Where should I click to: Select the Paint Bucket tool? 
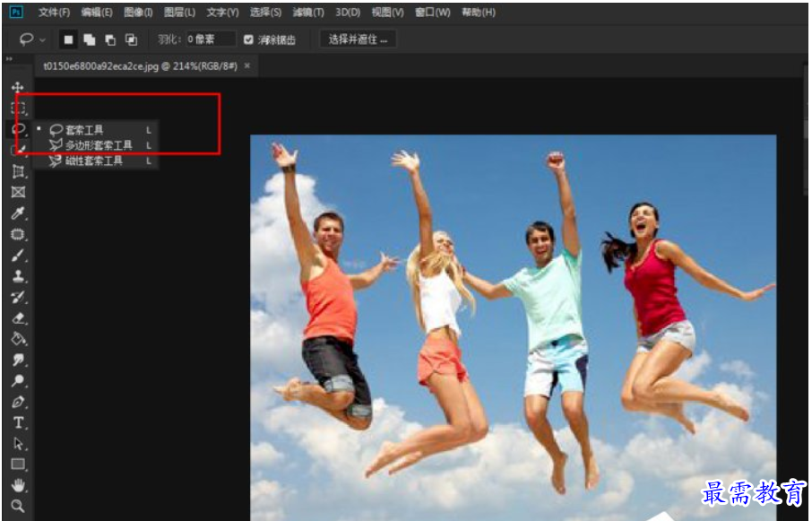(x=18, y=339)
